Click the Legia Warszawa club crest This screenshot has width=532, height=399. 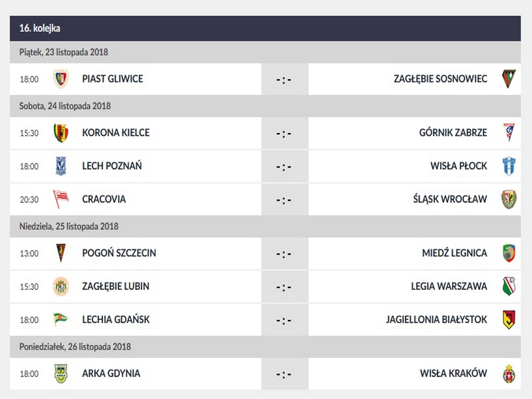tap(508, 287)
